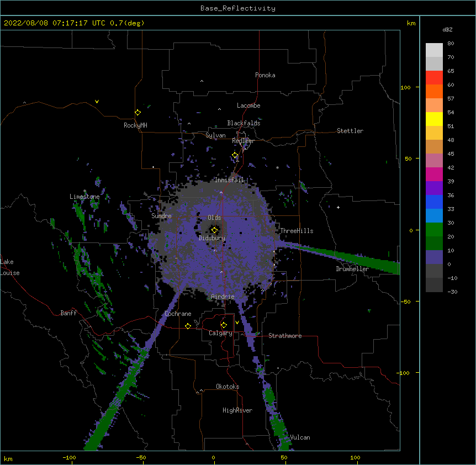Click the Sylvan map label
The image size is (476, 465).
(x=215, y=135)
